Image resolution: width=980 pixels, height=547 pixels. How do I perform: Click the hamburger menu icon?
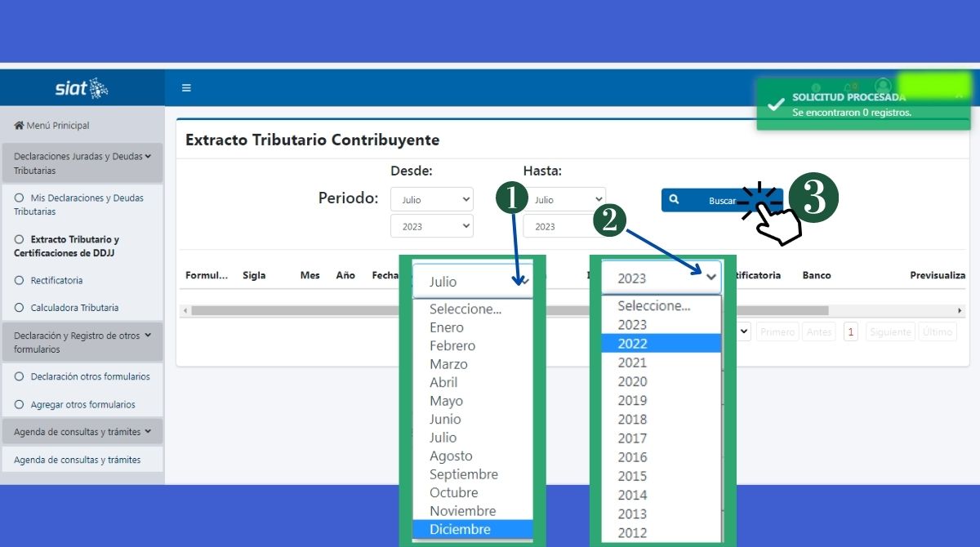[x=186, y=88]
